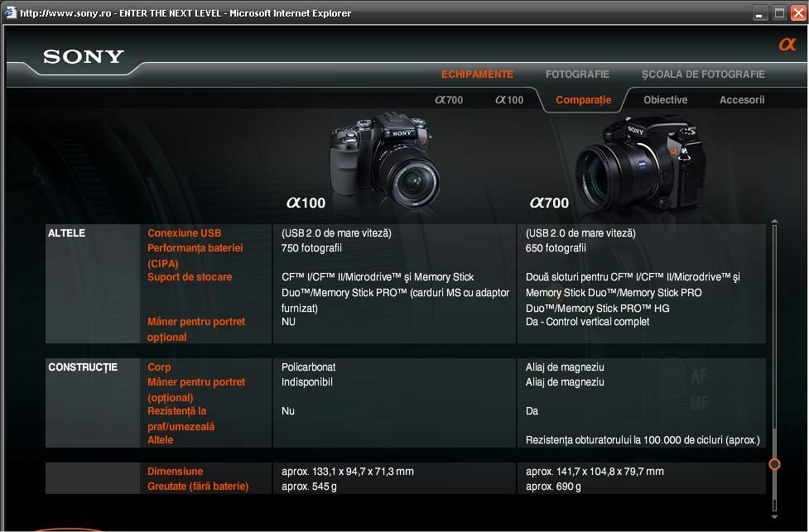Click the Greutate (fără baterie) label
The width and height of the screenshot is (809, 532).
pos(198,486)
